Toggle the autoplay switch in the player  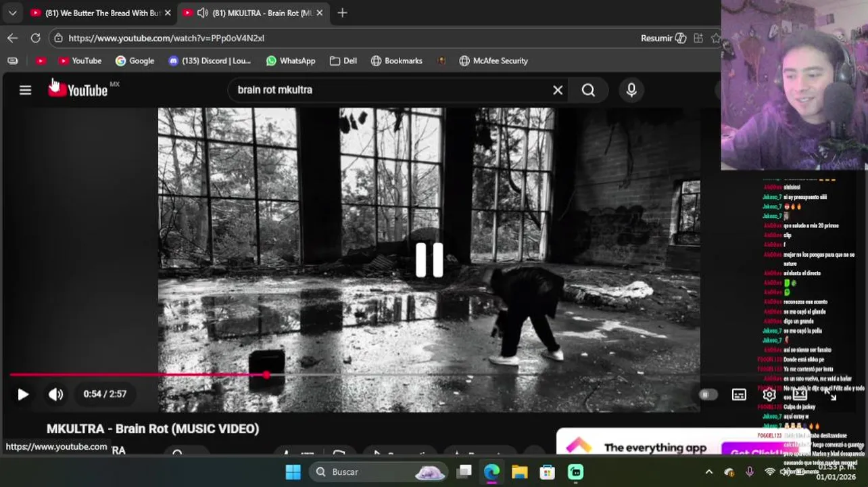tap(707, 395)
